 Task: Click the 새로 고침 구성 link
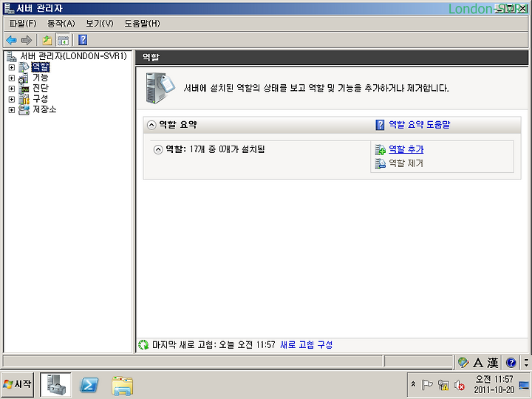[307, 345]
